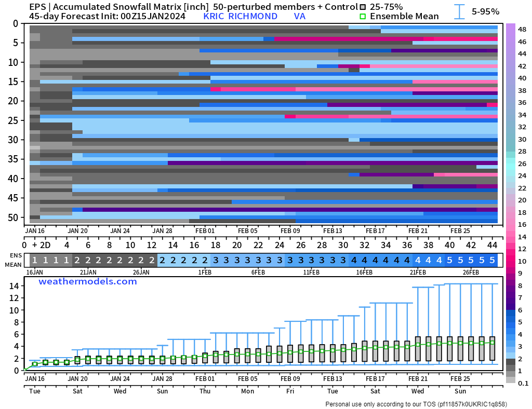This screenshot has width=532, height=409.
Task: Select the FEB 21 date on matrix axis
Action: point(418,231)
